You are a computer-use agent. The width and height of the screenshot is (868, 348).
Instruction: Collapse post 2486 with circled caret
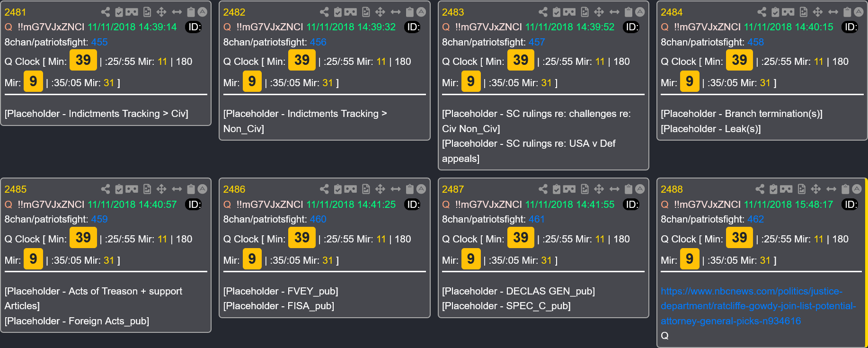point(421,189)
